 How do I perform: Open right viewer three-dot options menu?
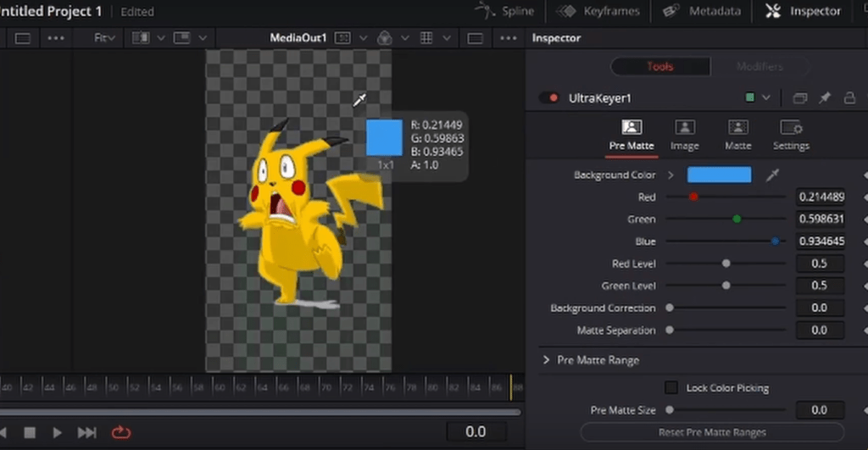coord(509,38)
